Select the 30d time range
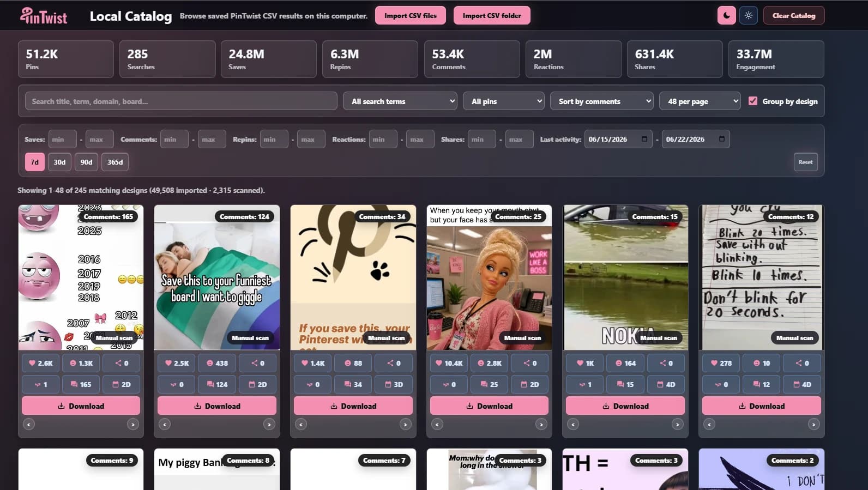 point(59,162)
